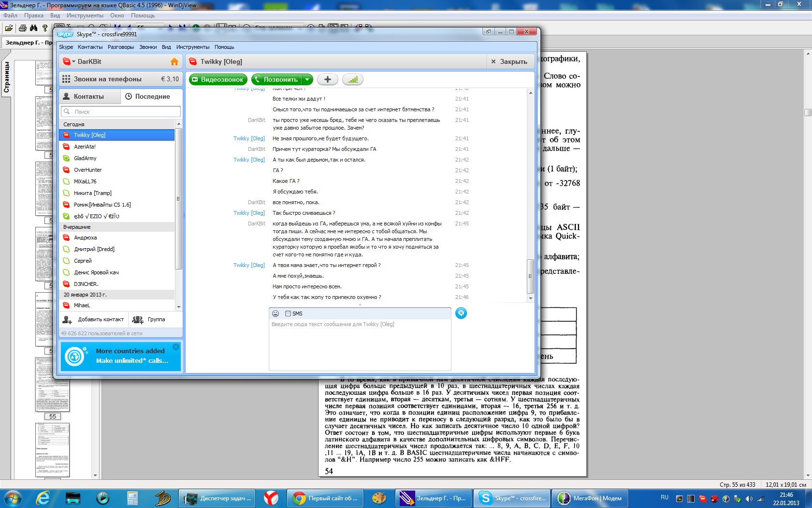Open page 55 thumbnail in sidebar

(52, 385)
